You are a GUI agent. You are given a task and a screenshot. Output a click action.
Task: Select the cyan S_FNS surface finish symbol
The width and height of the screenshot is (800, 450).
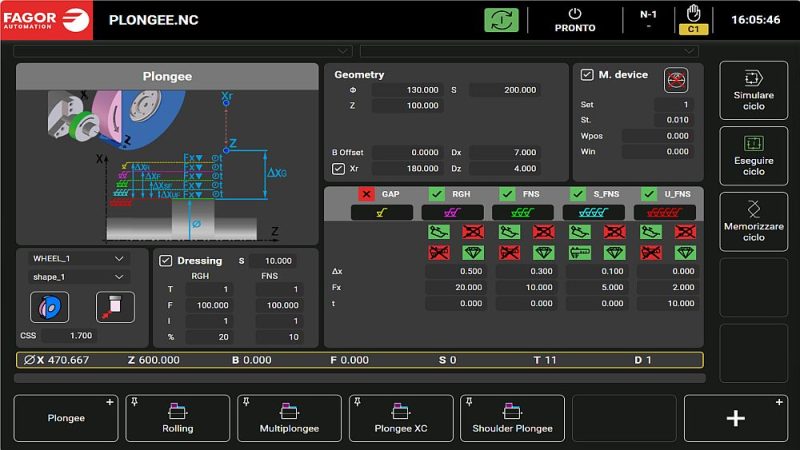click(x=593, y=213)
